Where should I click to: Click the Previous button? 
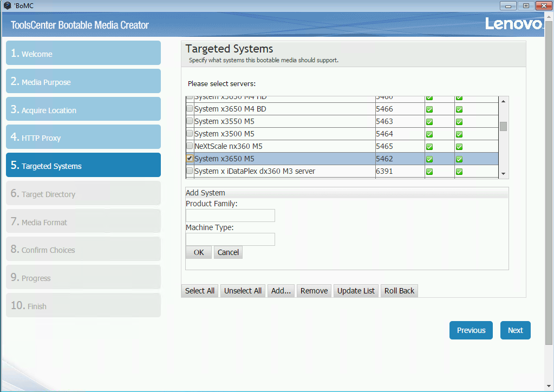471,330
